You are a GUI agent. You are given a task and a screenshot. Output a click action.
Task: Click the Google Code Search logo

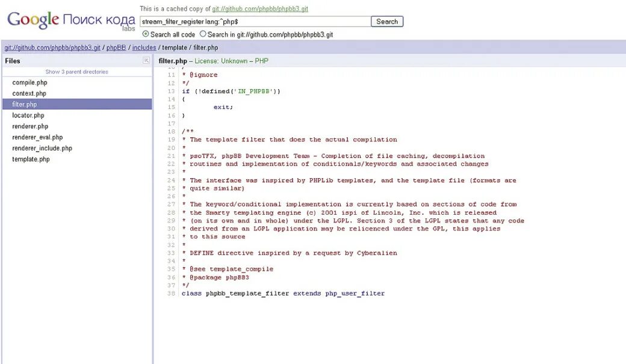click(x=71, y=20)
